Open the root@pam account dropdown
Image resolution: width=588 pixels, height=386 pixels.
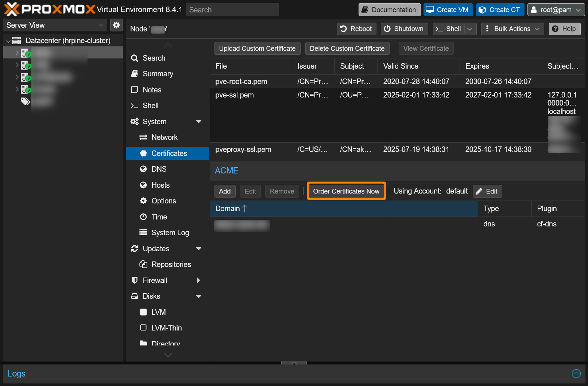coord(556,9)
